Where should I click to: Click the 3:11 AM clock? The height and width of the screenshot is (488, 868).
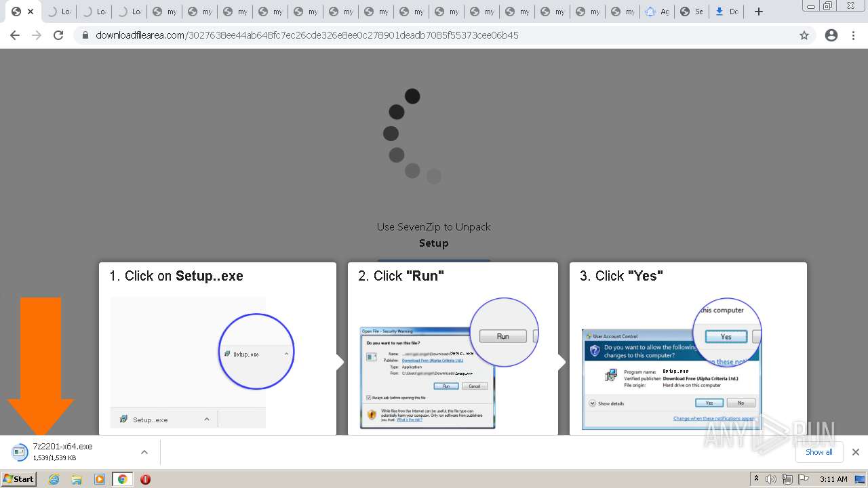click(833, 479)
